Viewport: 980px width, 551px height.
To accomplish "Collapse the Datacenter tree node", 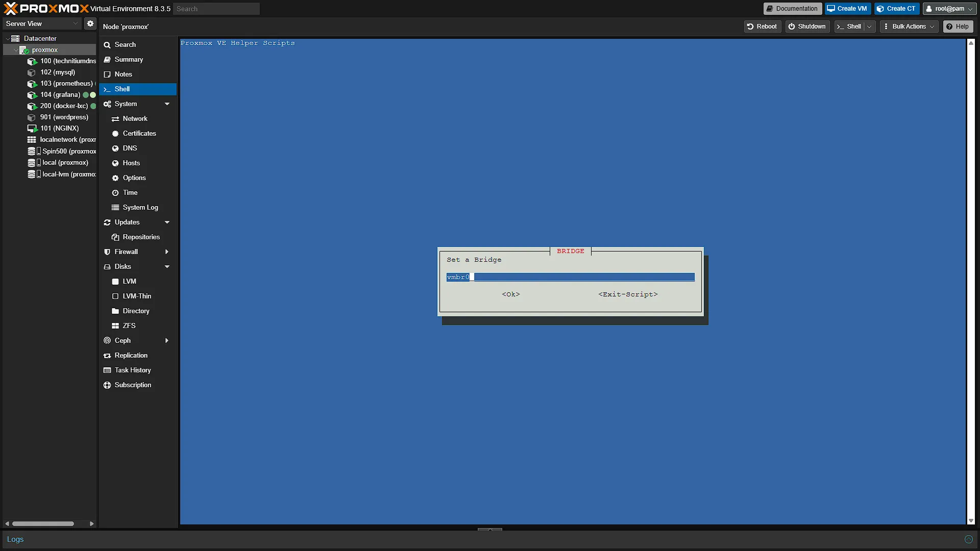I will point(7,39).
